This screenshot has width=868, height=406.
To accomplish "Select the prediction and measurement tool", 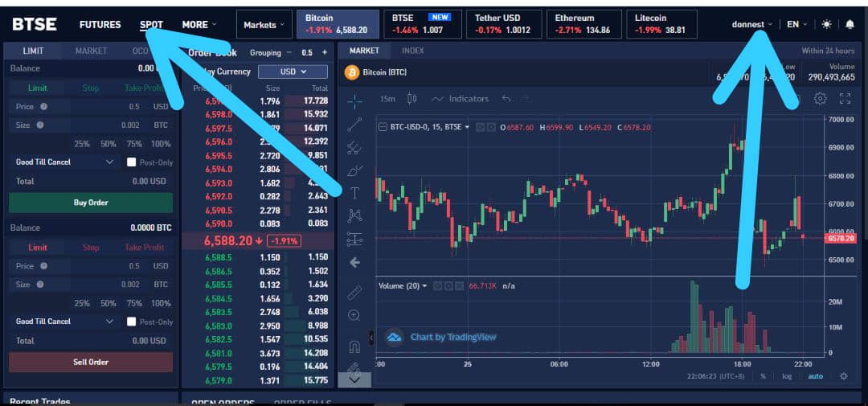I will (354, 240).
